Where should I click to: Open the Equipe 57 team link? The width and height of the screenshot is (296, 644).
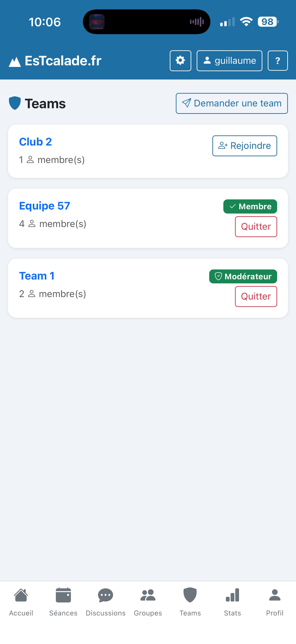coord(44,206)
